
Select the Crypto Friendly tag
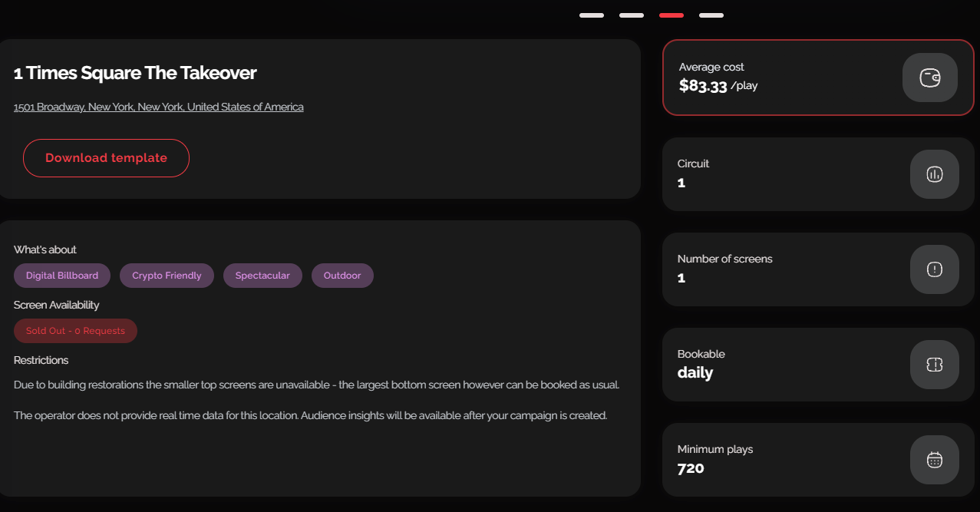click(167, 276)
